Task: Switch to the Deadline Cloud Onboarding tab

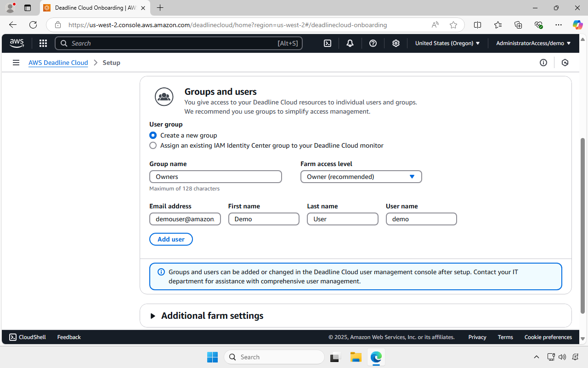Action: 92,8
